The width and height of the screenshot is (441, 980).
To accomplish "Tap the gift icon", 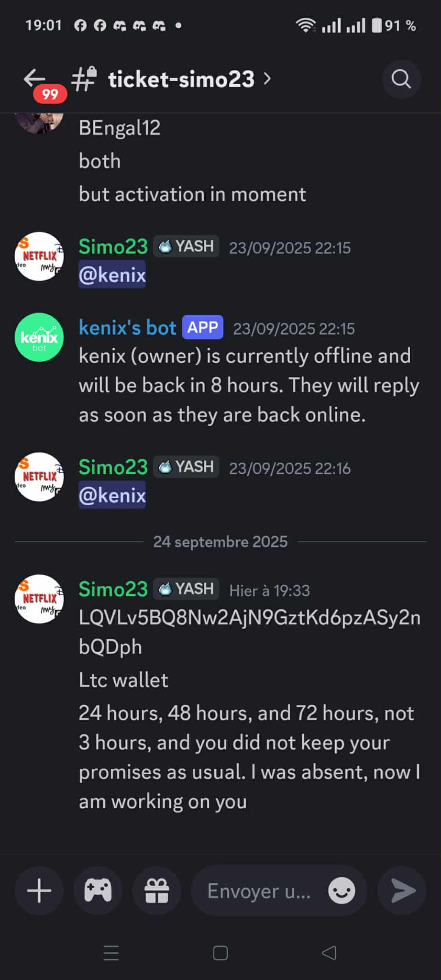I will click(x=157, y=891).
